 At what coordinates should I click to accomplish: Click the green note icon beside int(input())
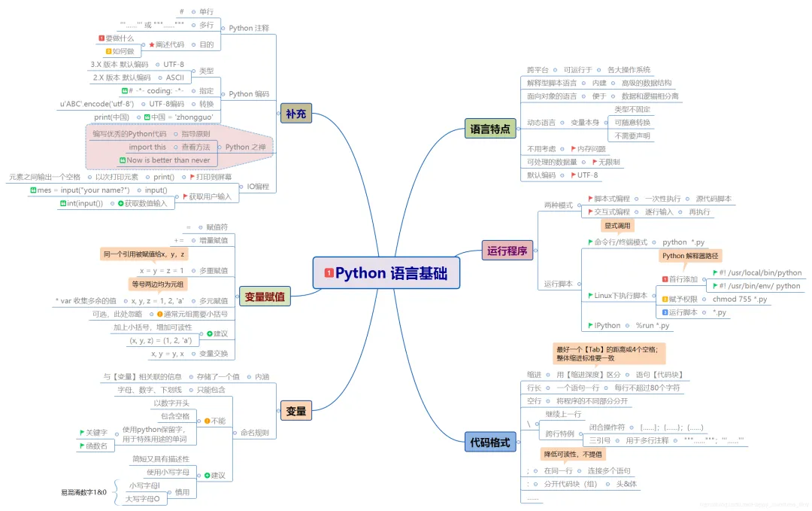(63, 203)
